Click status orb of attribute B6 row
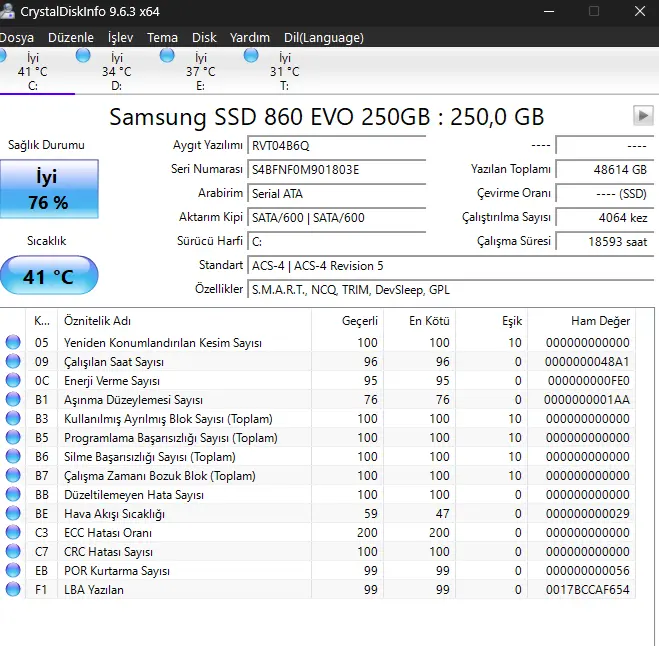Image resolution: width=659 pixels, height=646 pixels. coord(13,456)
